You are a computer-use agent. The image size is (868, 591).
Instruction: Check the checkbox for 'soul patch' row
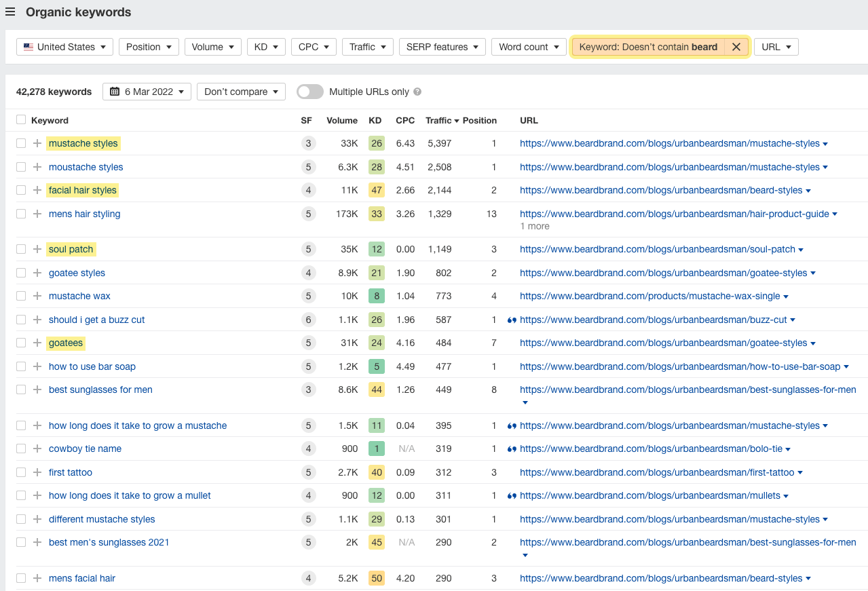coord(20,249)
